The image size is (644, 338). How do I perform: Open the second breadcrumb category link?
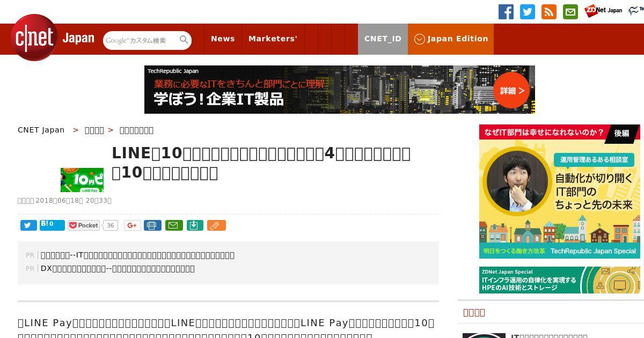[x=94, y=130]
